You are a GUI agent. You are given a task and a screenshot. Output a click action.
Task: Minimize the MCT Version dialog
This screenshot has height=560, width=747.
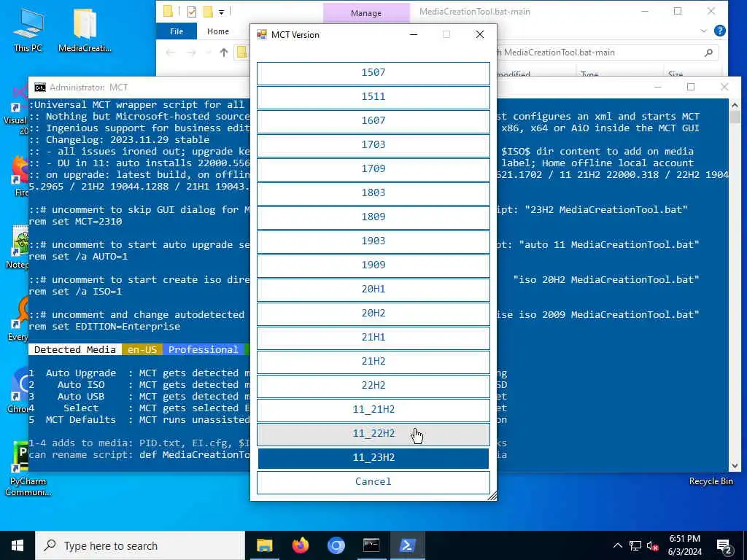[414, 34]
